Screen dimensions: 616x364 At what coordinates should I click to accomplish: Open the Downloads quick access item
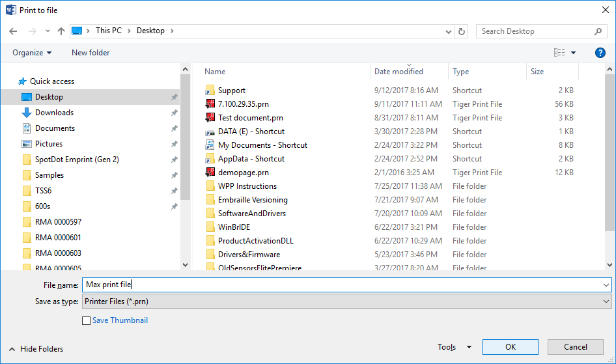[x=54, y=113]
